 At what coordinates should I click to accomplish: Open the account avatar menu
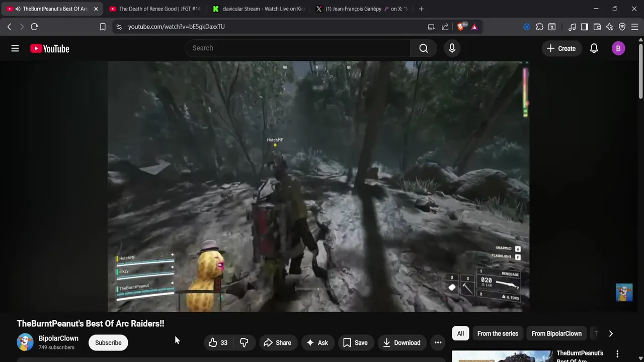(618, 48)
